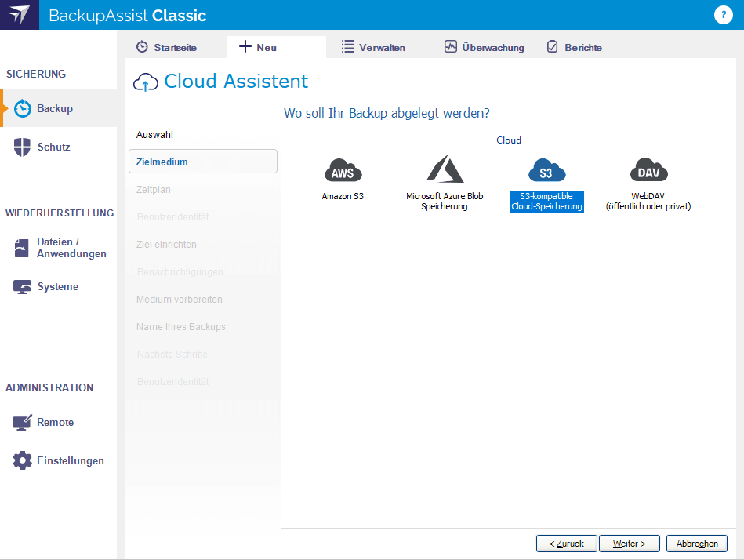Click the S3-kompatible Cloud-Speicherung label
Image resolution: width=744 pixels, height=560 pixels.
546,202
